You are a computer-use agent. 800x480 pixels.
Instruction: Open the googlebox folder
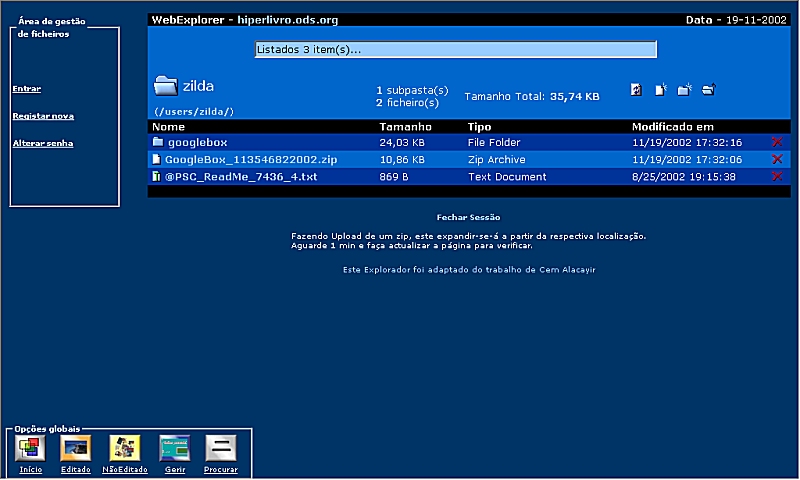point(197,142)
